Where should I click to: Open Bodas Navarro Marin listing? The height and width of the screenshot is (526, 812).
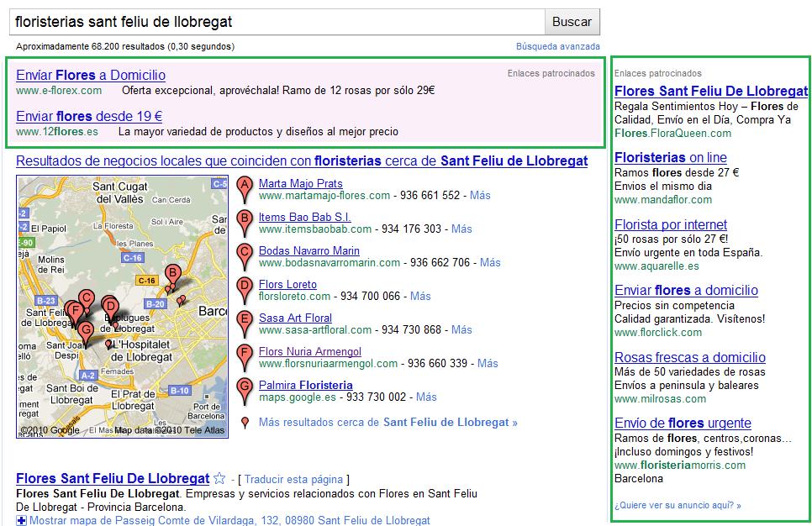click(309, 250)
